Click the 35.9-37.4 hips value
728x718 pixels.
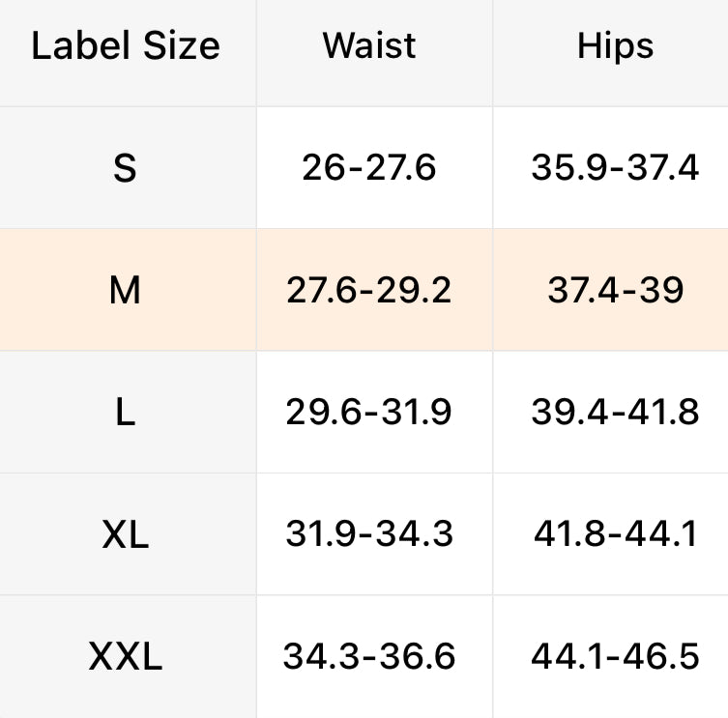(x=615, y=168)
